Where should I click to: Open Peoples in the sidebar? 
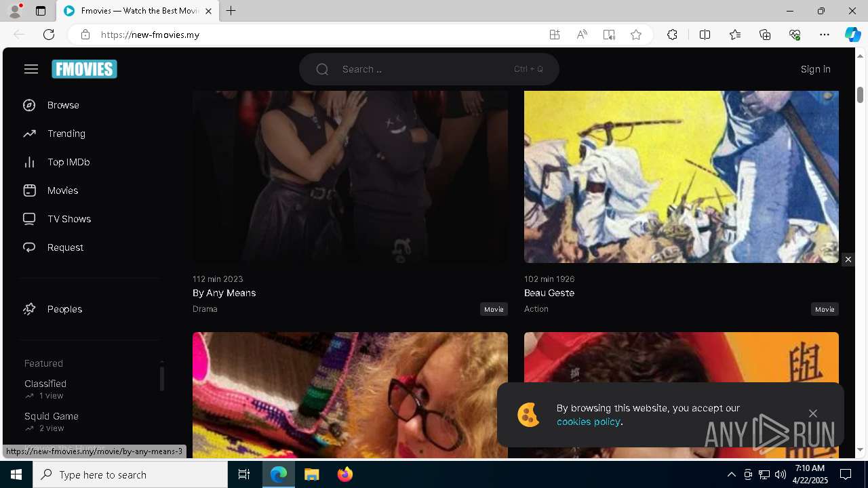[x=64, y=309]
